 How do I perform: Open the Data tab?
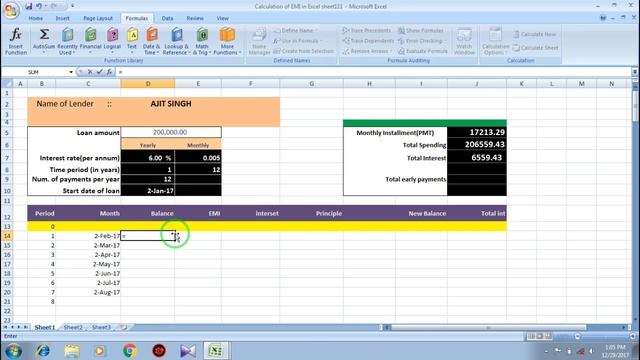click(x=167, y=18)
